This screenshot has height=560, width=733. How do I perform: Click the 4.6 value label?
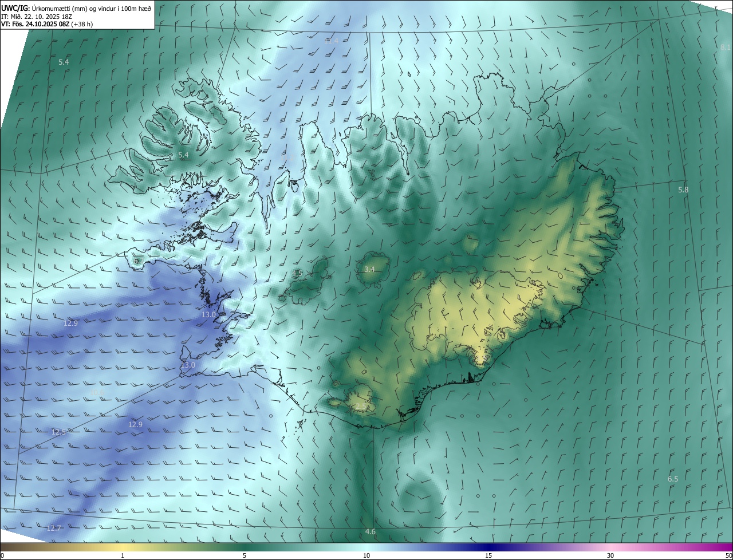371,532
